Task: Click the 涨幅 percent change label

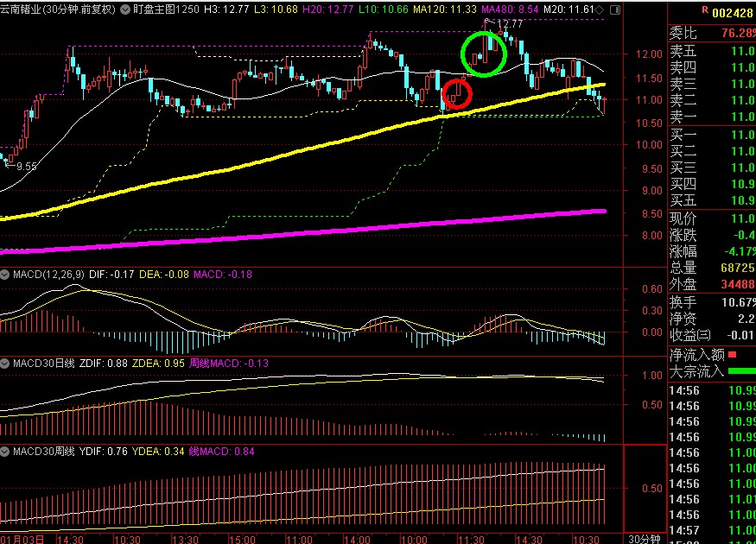Action: (683, 251)
